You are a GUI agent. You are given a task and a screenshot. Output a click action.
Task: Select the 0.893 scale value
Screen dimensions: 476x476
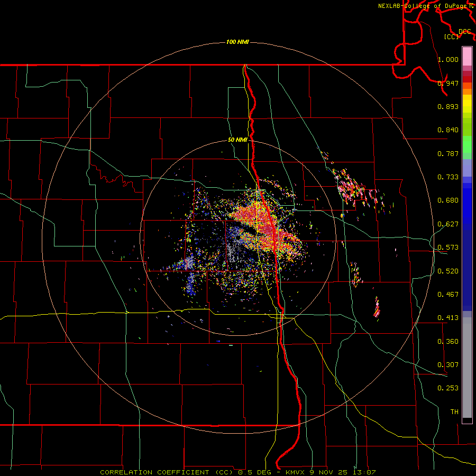pyautogui.click(x=448, y=106)
